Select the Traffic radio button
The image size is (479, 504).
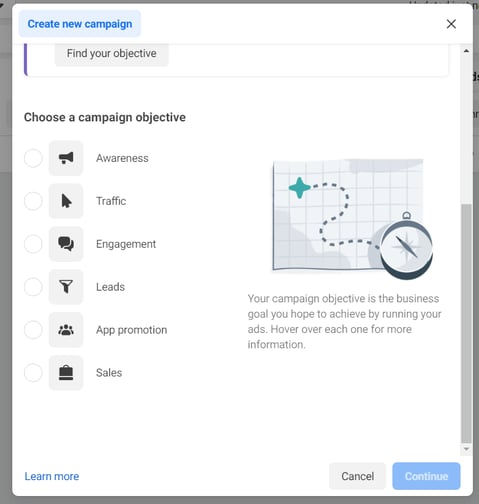coord(33,201)
